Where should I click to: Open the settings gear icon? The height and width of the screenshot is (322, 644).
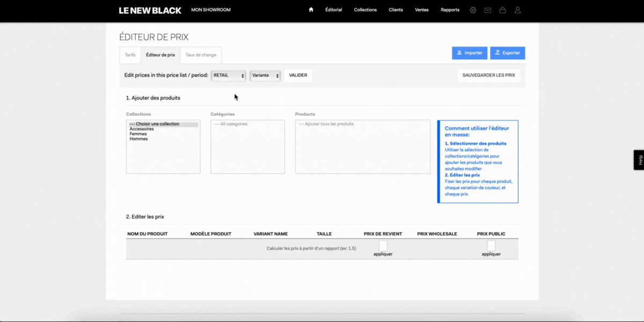pos(473,10)
